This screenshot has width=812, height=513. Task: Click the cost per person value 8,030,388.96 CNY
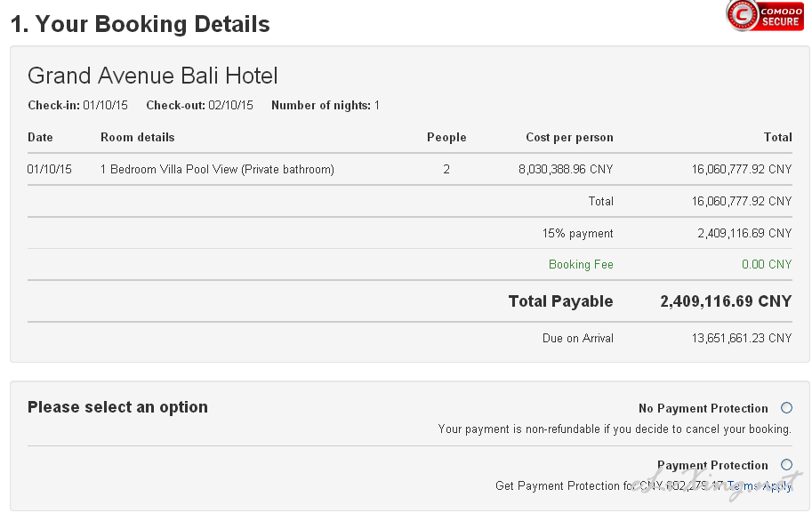point(566,169)
